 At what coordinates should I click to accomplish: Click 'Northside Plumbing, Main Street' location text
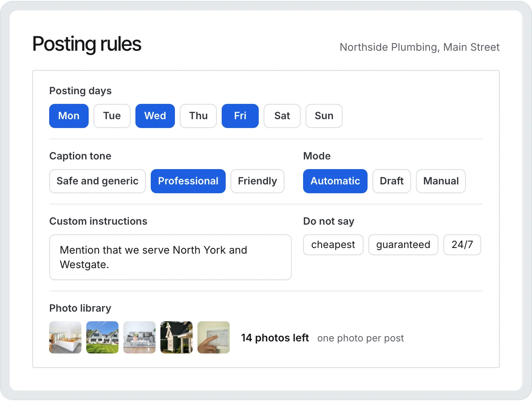(x=420, y=47)
